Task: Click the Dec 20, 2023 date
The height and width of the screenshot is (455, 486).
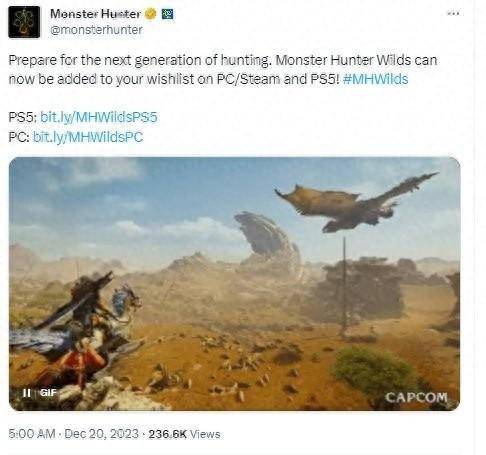Action: coord(101,434)
